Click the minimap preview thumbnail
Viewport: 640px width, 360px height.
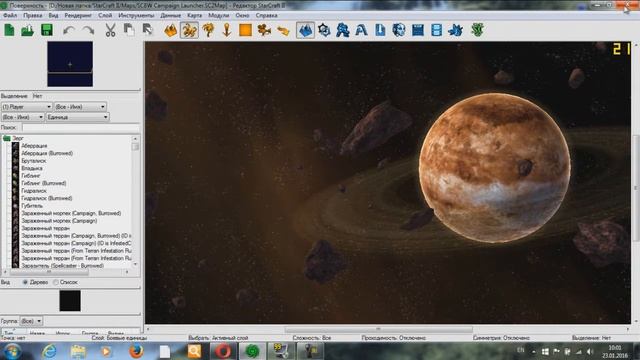pyautogui.click(x=70, y=64)
